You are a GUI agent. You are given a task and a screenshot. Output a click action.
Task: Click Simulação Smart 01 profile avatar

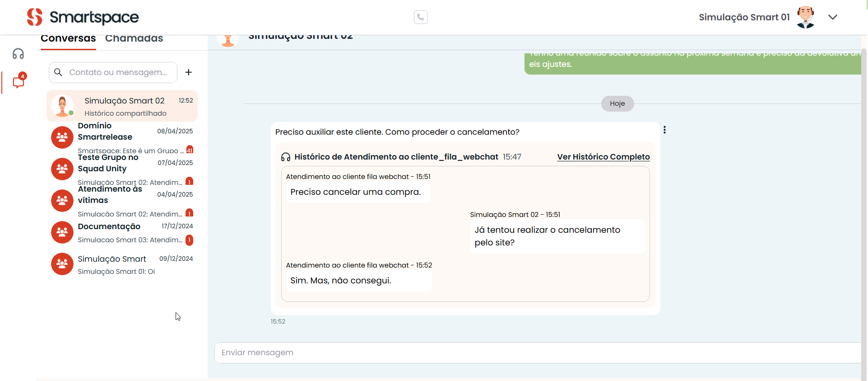click(805, 17)
